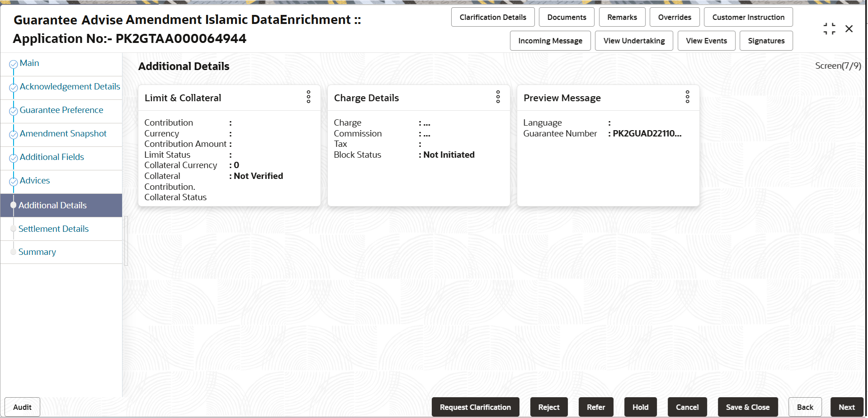Open Customer Instruction
Viewport: 868px width, 418px height.
click(x=748, y=17)
